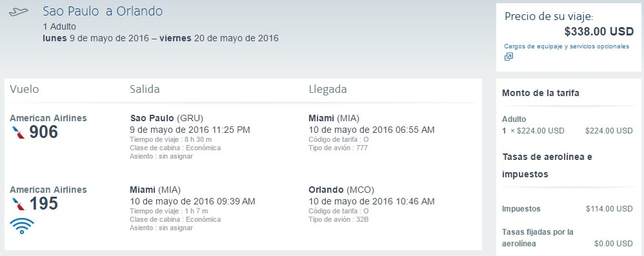This screenshot has height=256, width=644.
Task: Click the Impuestos $114.00 USD line
Action: [x=567, y=209]
